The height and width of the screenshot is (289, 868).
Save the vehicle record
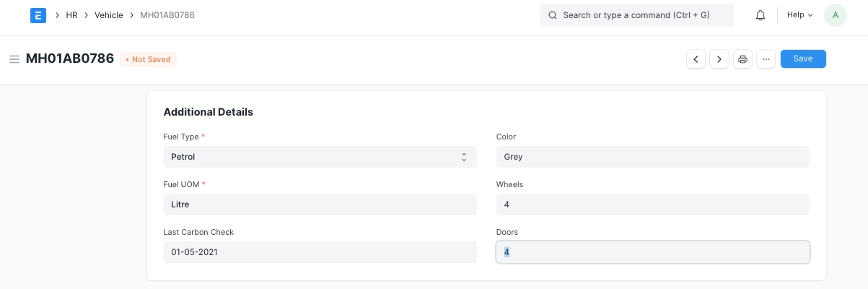coord(802,59)
